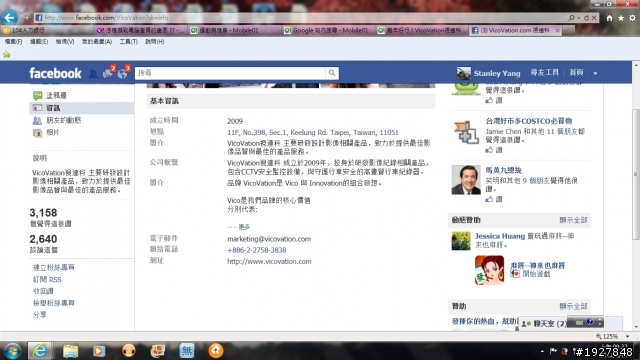Click the Home (首頁) link
Image resolution: width=640 pixels, height=360 pixels.
click(x=576, y=73)
